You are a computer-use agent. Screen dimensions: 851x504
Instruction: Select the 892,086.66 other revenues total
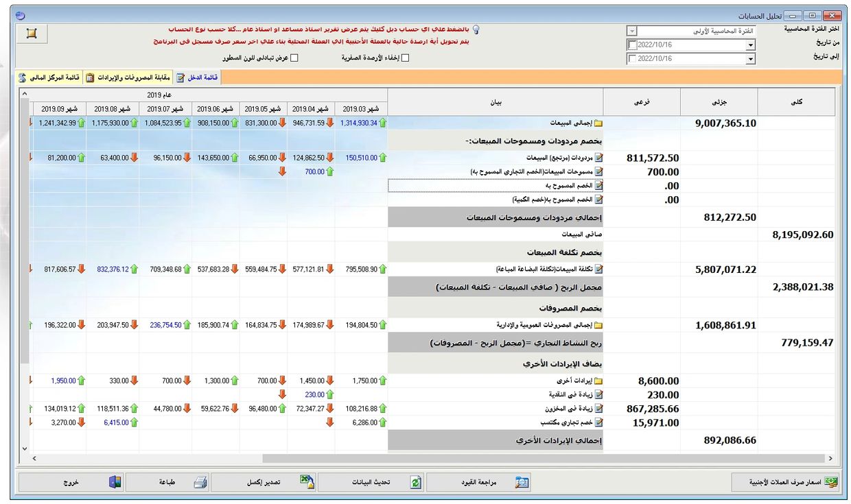click(730, 440)
